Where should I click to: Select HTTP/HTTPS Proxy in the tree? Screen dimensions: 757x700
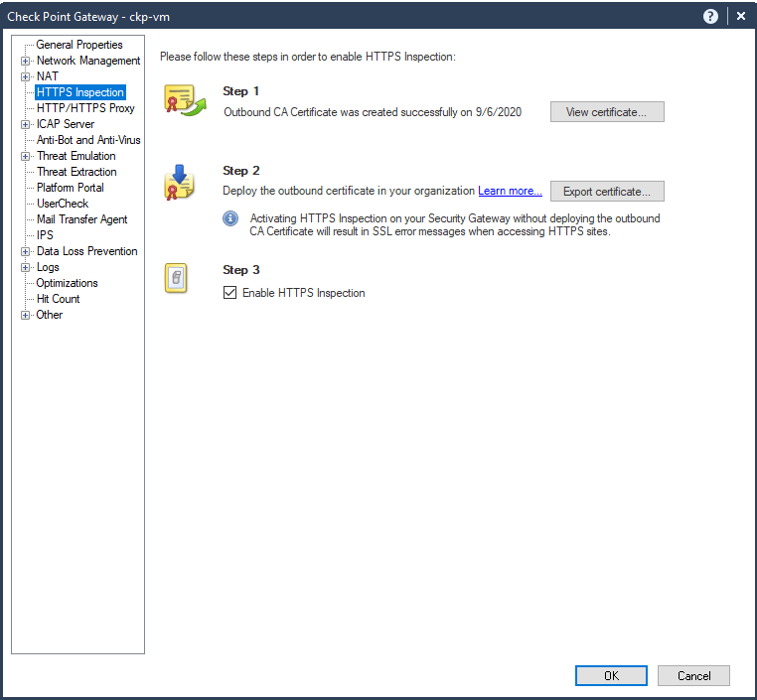tap(85, 108)
